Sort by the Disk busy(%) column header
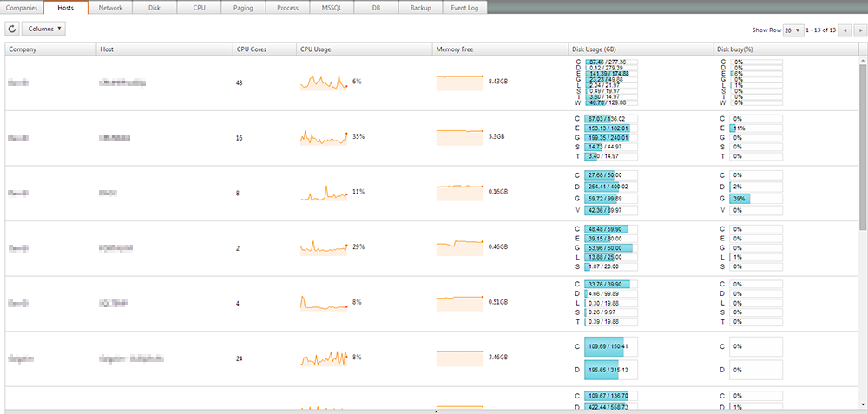 (786, 49)
